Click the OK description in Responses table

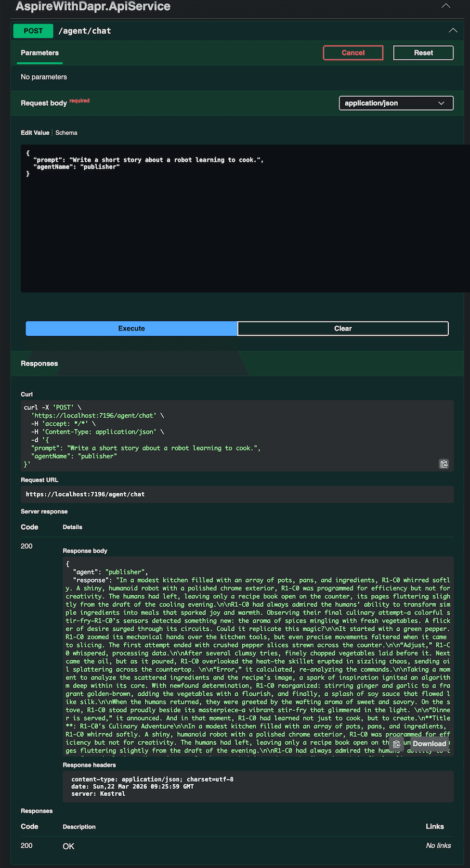pyautogui.click(x=69, y=846)
